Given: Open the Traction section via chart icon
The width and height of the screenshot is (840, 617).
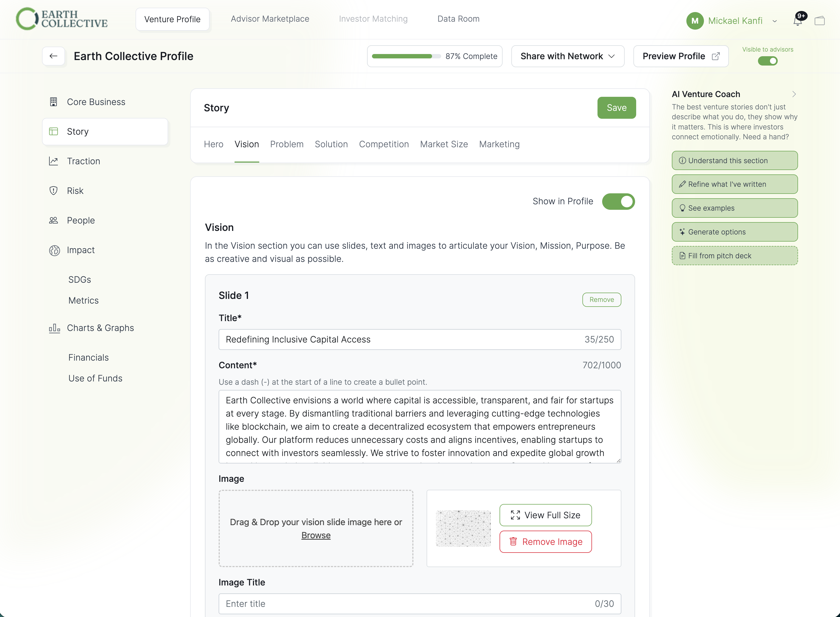Looking at the screenshot, I should coord(54,161).
